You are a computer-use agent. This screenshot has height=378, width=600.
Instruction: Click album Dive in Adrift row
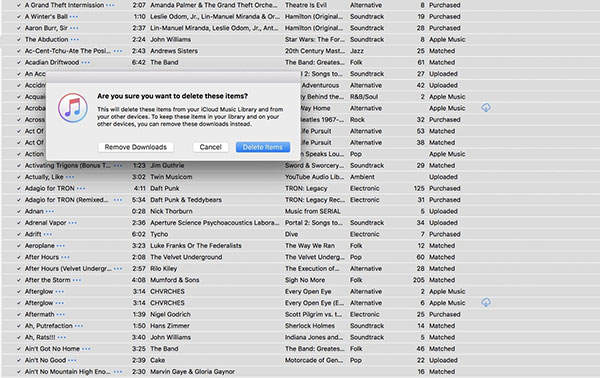coord(292,234)
